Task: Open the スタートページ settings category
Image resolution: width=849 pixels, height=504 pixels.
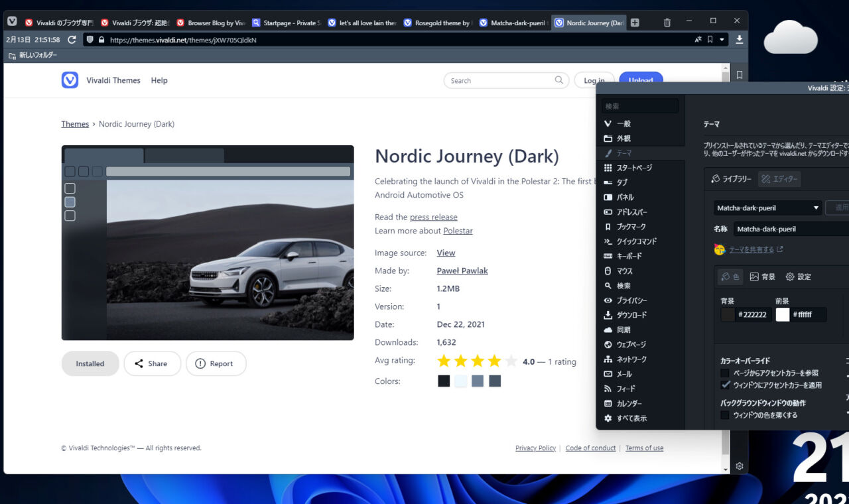Action: (x=640, y=168)
